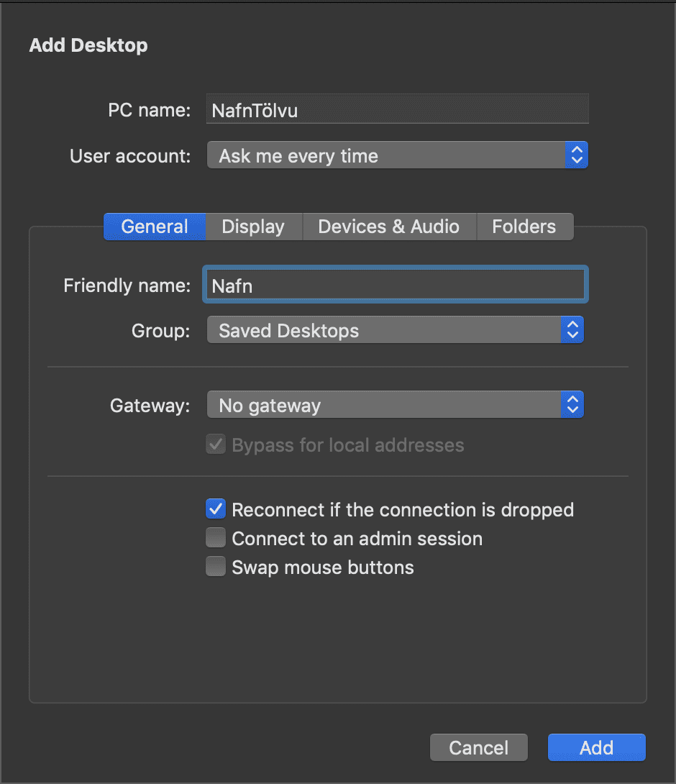Select the General tab
Screen dimensions: 676x784
[x=155, y=227]
